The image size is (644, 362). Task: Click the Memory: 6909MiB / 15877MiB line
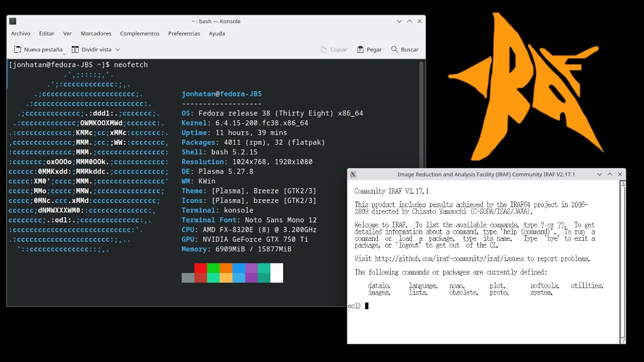(x=236, y=249)
